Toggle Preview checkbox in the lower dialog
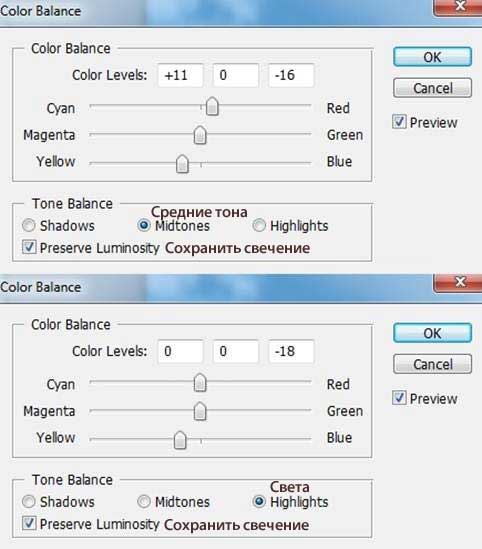This screenshot has height=549, width=482. tap(399, 398)
